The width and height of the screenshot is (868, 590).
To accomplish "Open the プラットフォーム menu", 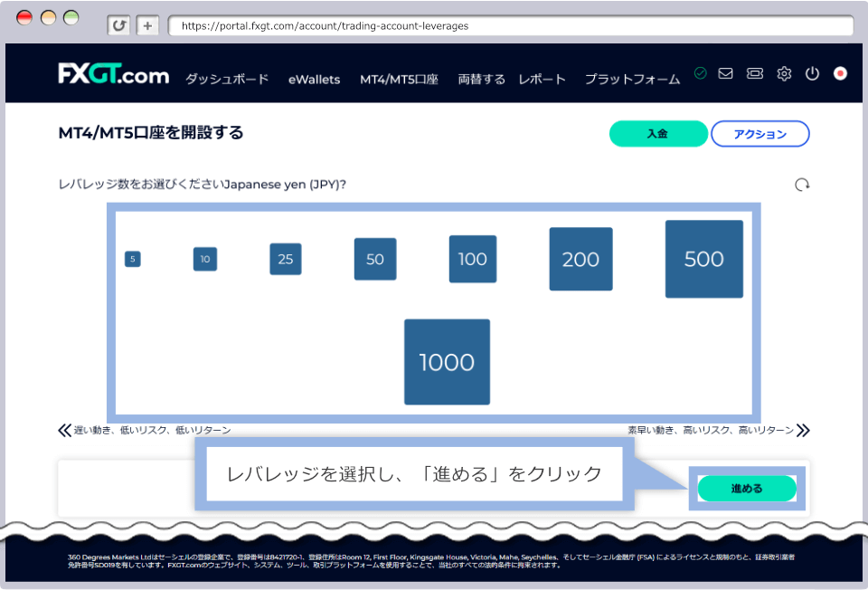I will pyautogui.click(x=631, y=80).
